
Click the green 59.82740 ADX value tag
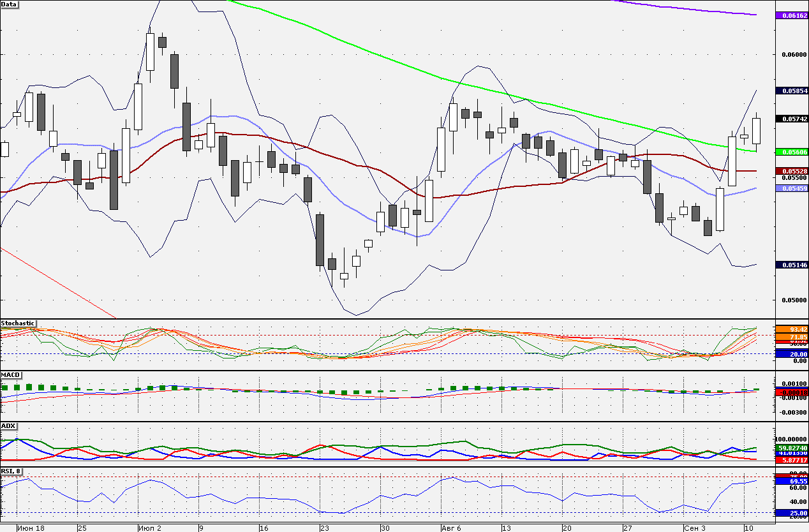(791, 448)
